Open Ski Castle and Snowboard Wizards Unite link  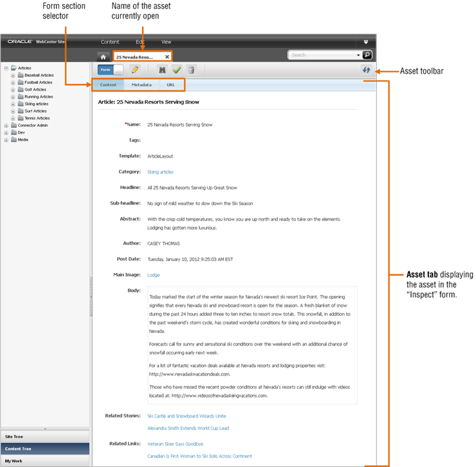(x=187, y=416)
